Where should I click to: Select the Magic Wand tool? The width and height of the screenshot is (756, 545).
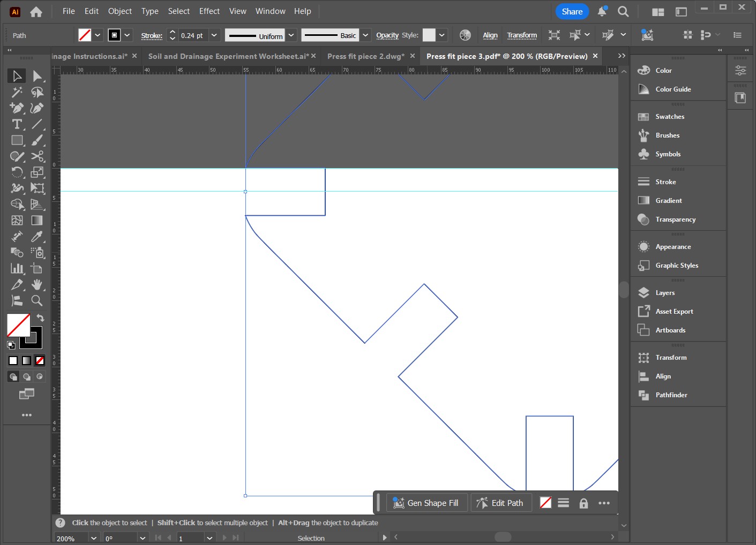pyautogui.click(x=17, y=92)
